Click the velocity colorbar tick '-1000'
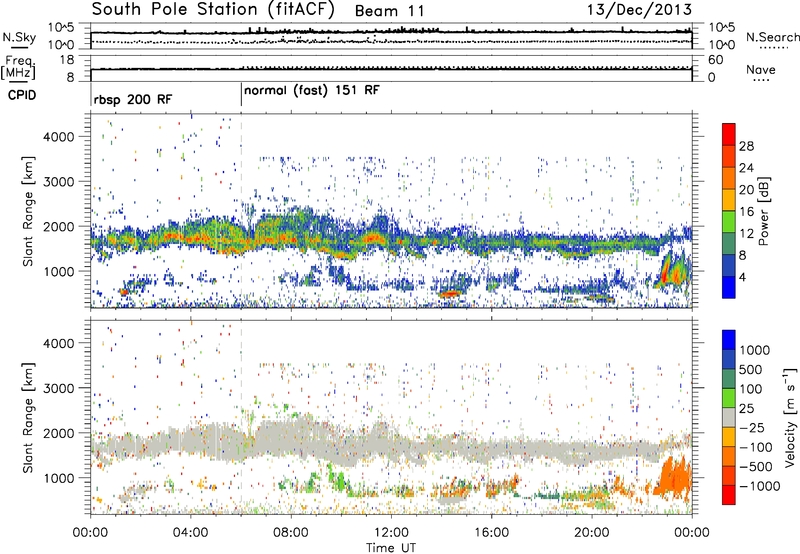 click(x=759, y=486)
